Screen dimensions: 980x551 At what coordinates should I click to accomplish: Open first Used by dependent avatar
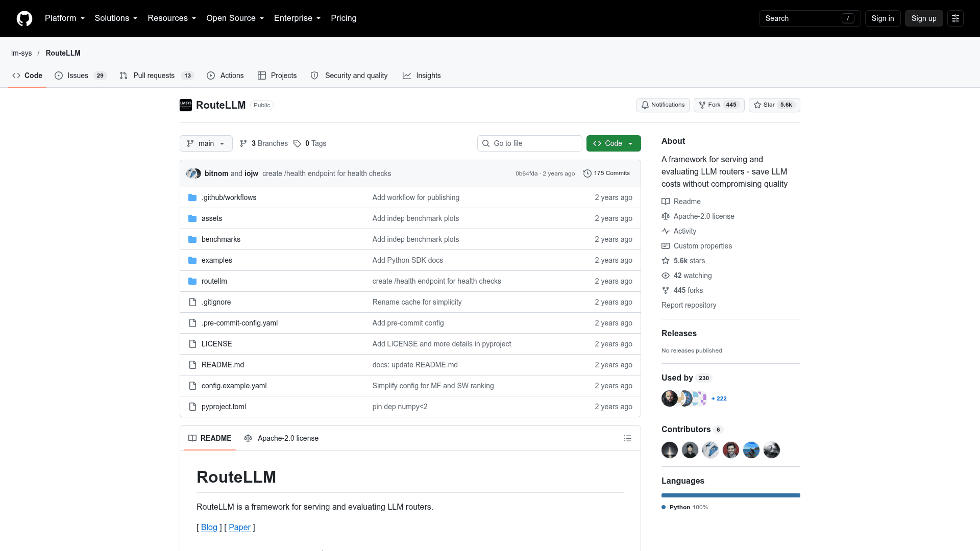click(x=669, y=398)
